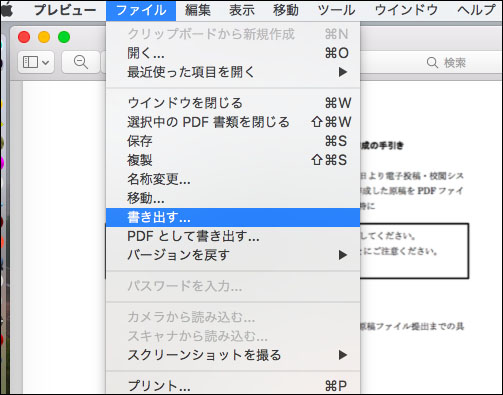Viewport: 503px width, 395px height.
Task: Open the プレビュー application menu
Action: click(x=65, y=10)
